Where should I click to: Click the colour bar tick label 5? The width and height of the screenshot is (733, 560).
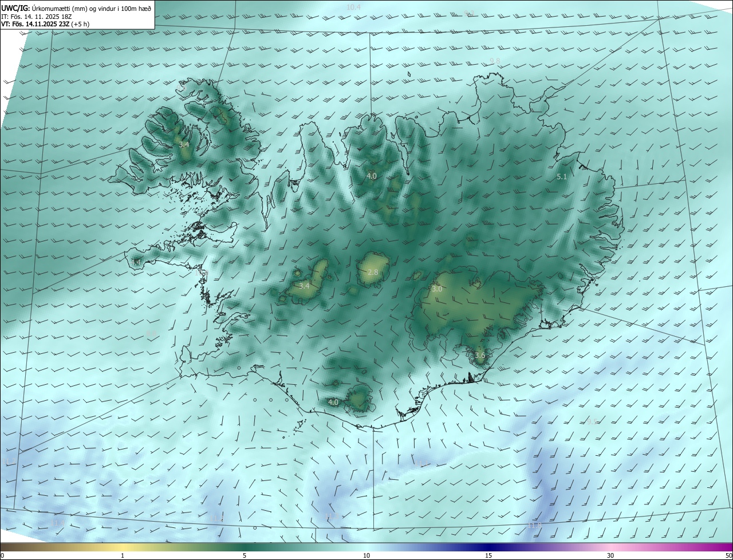coord(245,555)
